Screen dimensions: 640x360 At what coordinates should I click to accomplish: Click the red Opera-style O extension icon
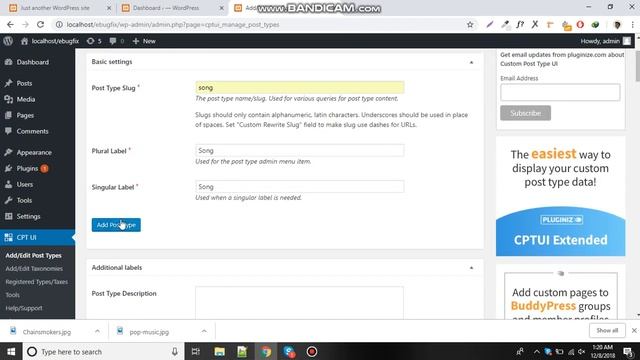coord(580,24)
